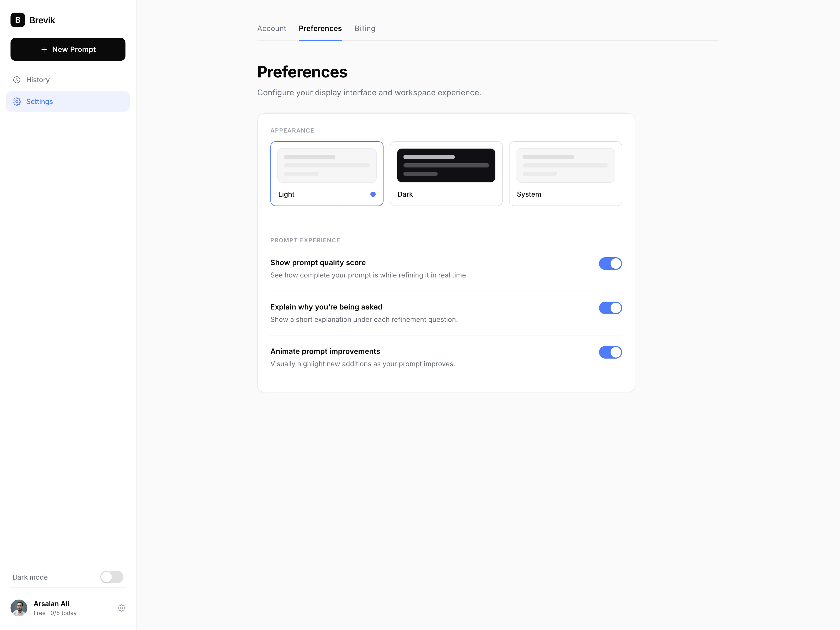The width and height of the screenshot is (840, 630).
Task: Click the APPEARANCE section label
Action: 292,131
